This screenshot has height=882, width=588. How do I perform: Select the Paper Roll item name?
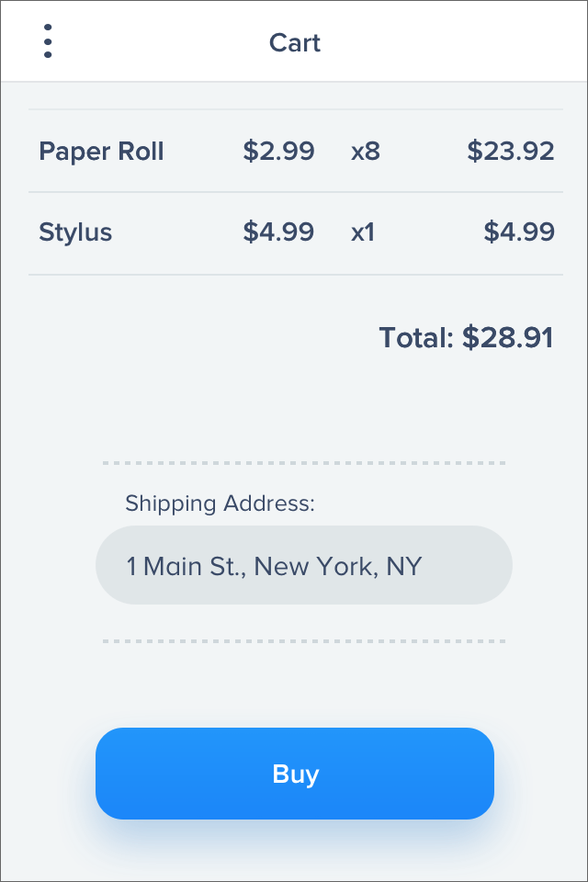[101, 152]
